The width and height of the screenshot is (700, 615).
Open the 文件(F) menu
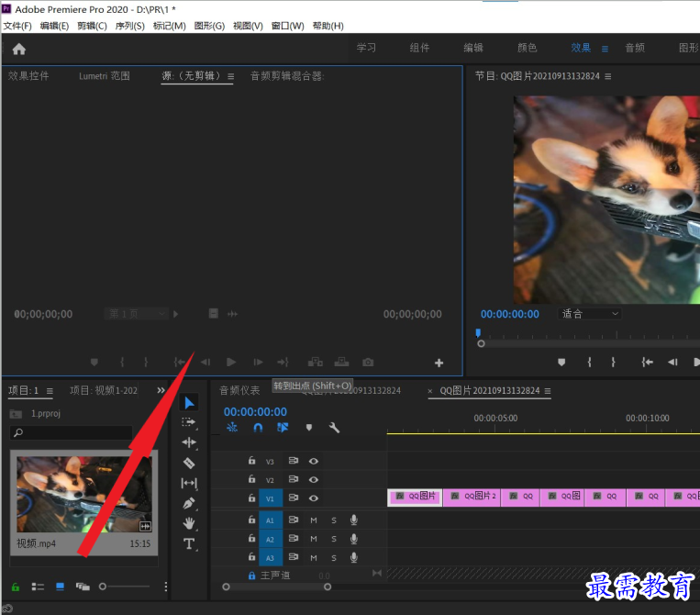(17, 26)
